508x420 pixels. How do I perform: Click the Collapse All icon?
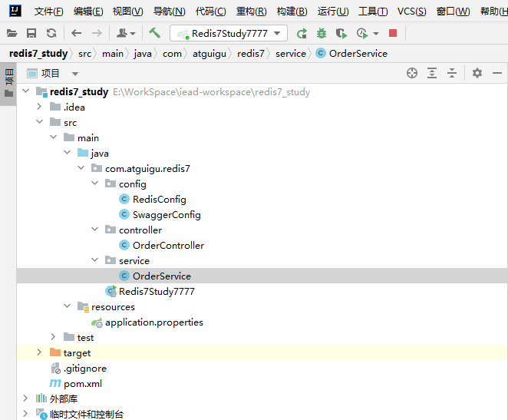coord(452,73)
